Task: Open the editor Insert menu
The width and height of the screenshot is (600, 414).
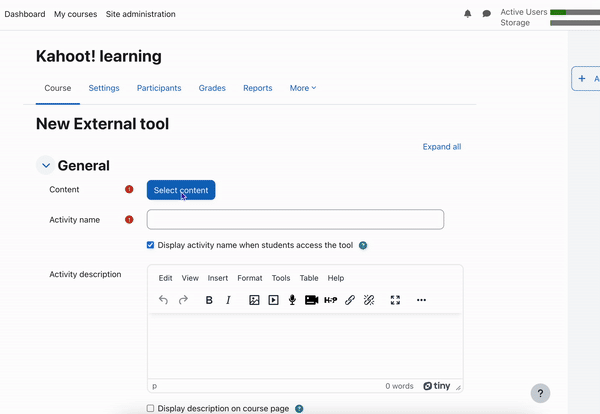Action: point(218,278)
